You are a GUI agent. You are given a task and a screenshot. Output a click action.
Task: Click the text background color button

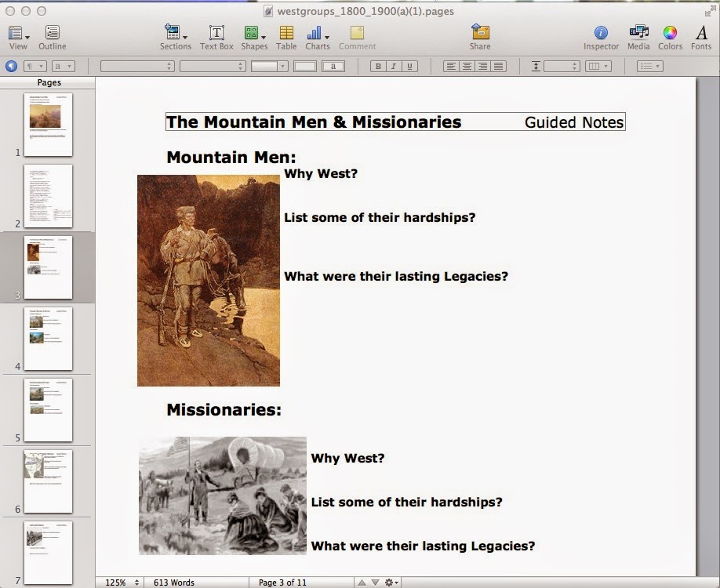(333, 66)
